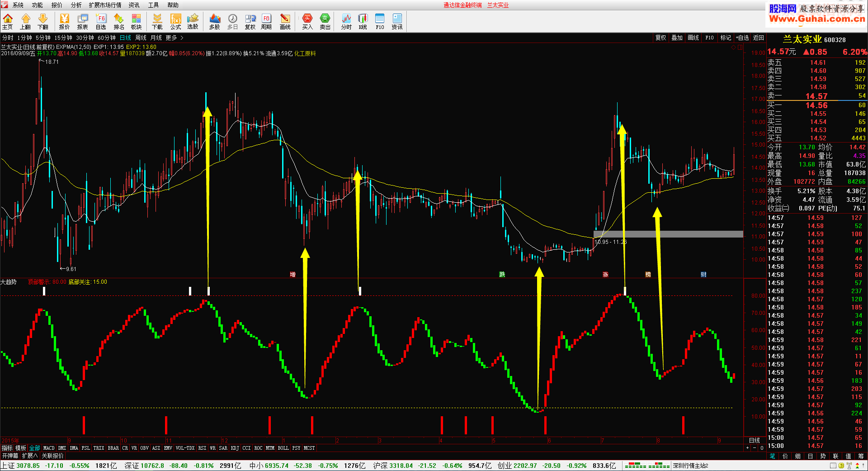
Task: Click the 标记 mark button
Action: tap(726, 38)
